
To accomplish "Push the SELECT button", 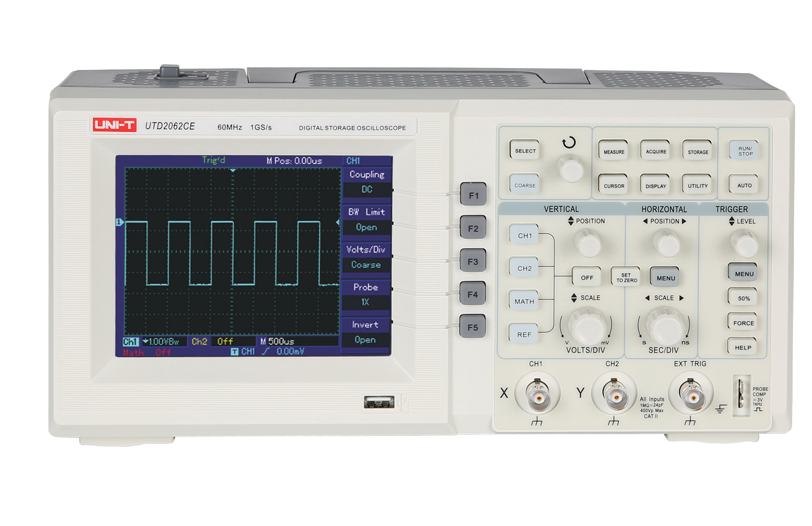I will 525,150.
